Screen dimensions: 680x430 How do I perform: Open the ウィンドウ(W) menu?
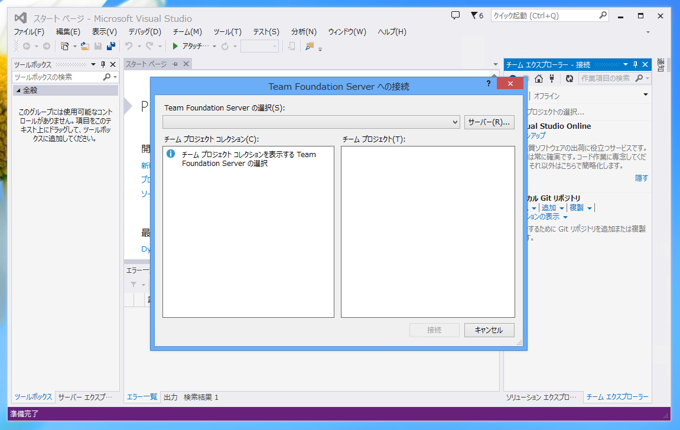347,32
